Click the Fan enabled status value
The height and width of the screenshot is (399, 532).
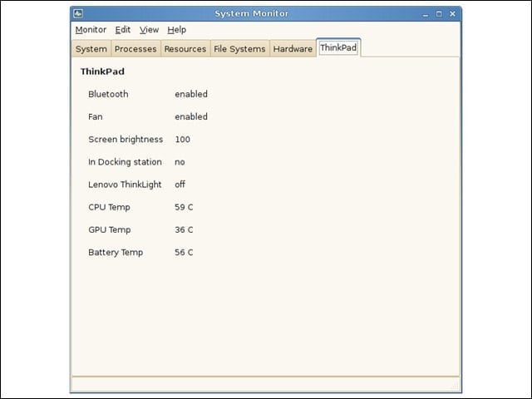coord(191,116)
